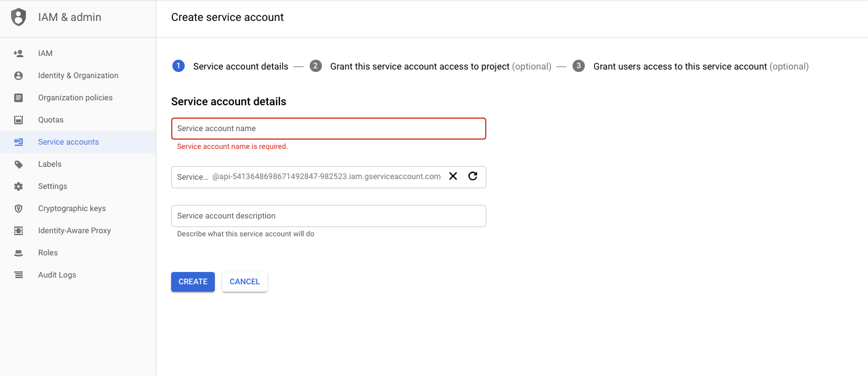The height and width of the screenshot is (376, 868).
Task: Focus the Service account description field
Action: coord(329,216)
